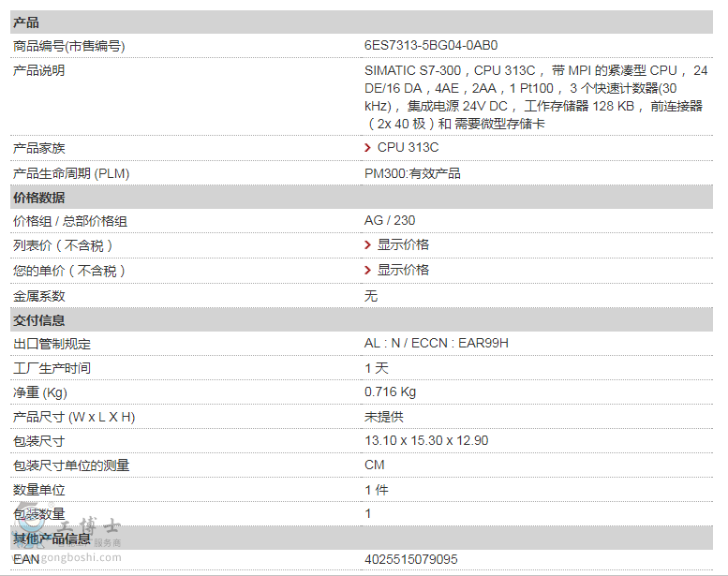The height and width of the screenshot is (576, 728).
Task: Click the red chevron on the 您的单价 row
Action: coord(368,271)
